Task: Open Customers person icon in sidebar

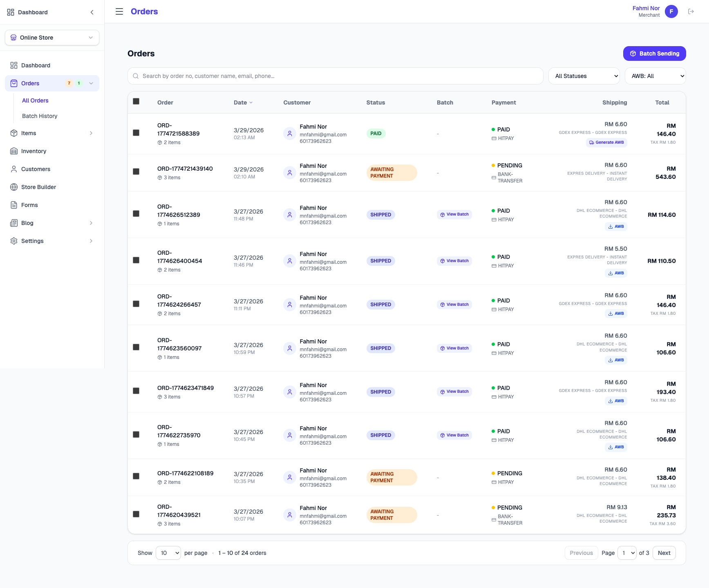Action: tap(14, 169)
